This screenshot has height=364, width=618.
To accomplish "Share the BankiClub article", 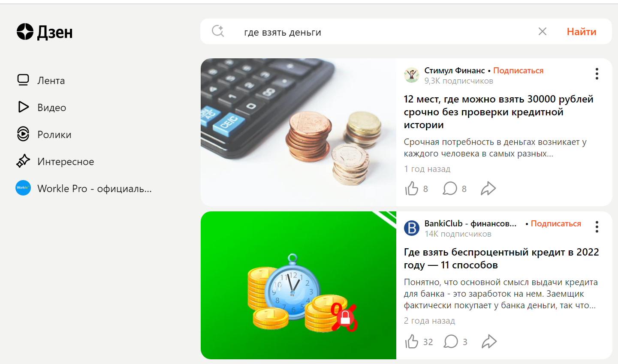I will coord(489,342).
